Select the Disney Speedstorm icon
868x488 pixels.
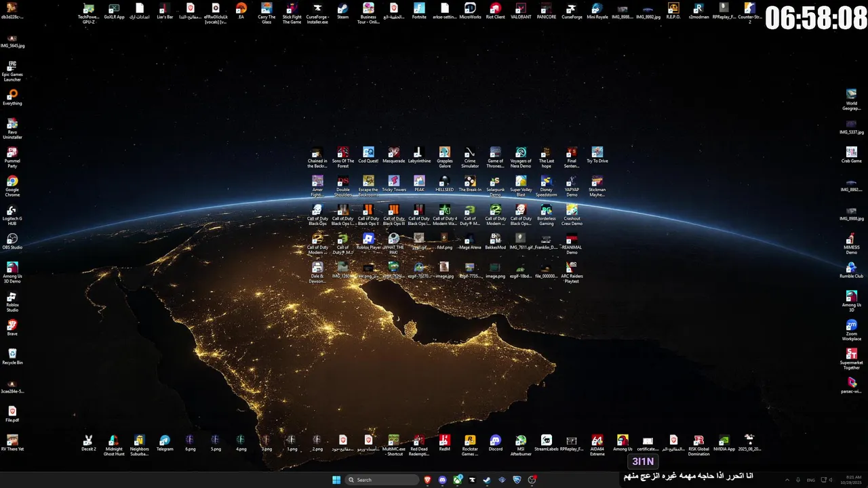tap(547, 186)
